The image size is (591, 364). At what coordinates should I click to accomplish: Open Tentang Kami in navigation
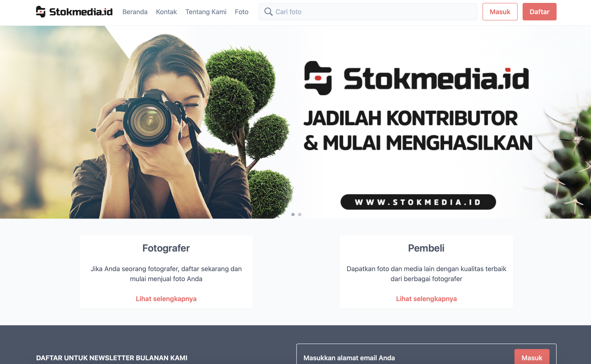[206, 11]
